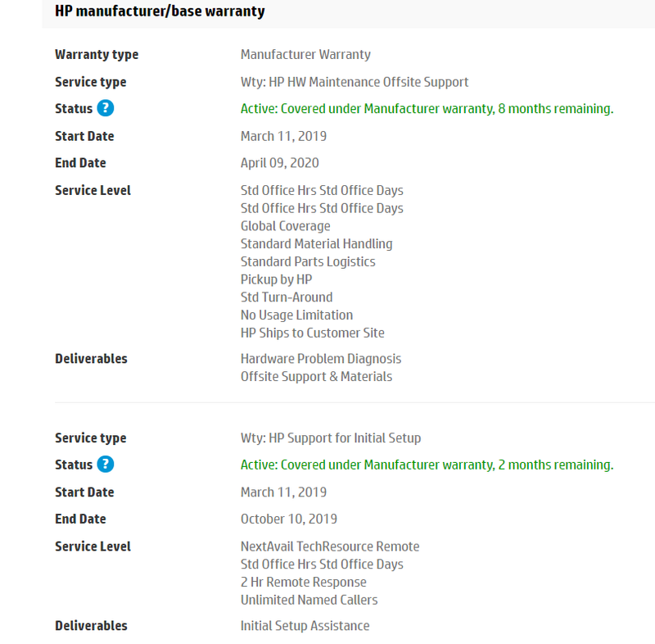Select 'Initial Setup Assistance' deliverable
This screenshot has width=655, height=644.
305,626
